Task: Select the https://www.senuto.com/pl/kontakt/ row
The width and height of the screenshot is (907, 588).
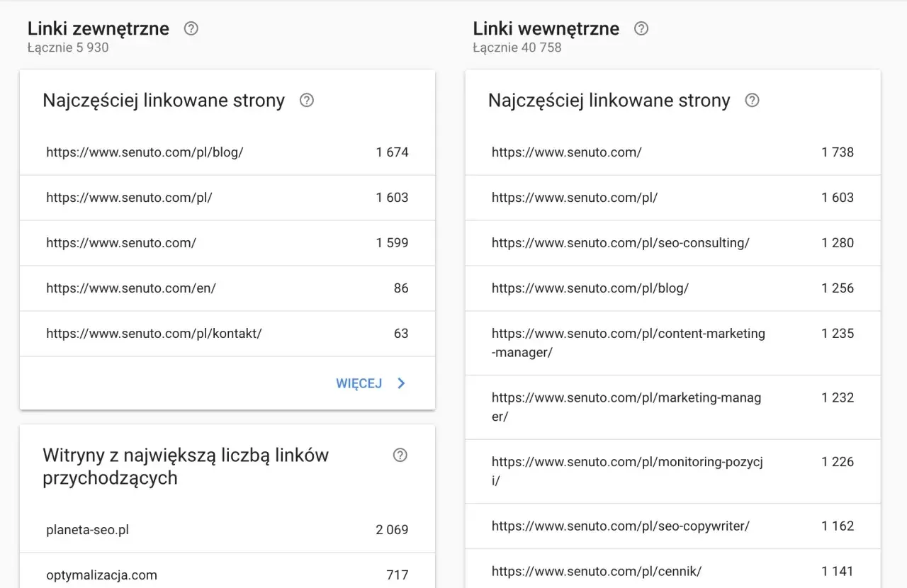Action: 227,334
